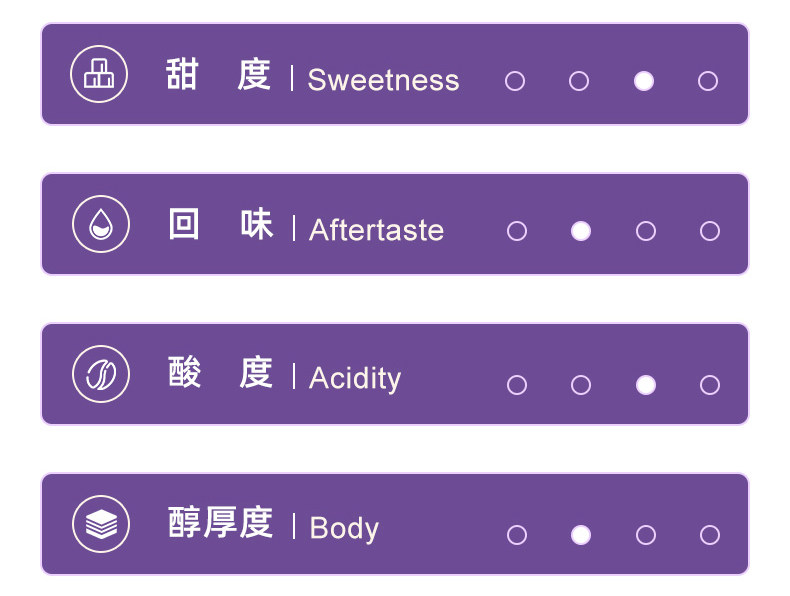Click the filled third Acidity dot
This screenshot has width=790, height=596.
(x=646, y=385)
